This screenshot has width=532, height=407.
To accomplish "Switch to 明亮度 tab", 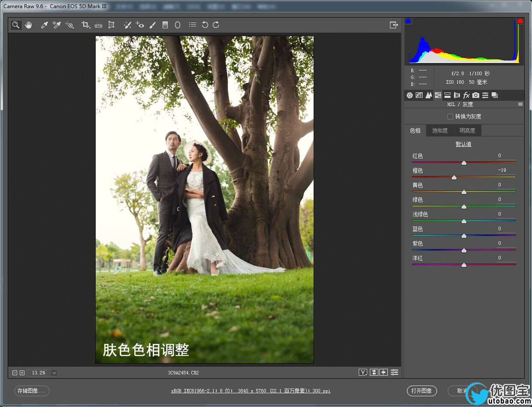I will 468,131.
